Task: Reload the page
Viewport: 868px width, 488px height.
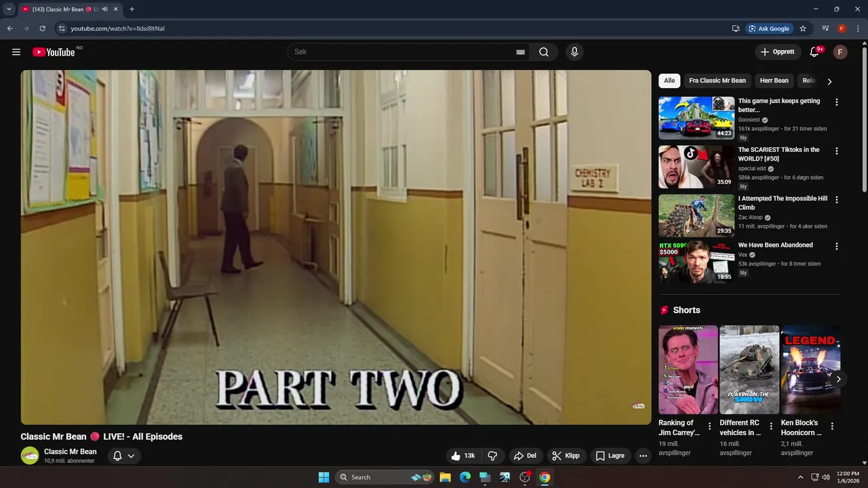Action: (x=42, y=28)
